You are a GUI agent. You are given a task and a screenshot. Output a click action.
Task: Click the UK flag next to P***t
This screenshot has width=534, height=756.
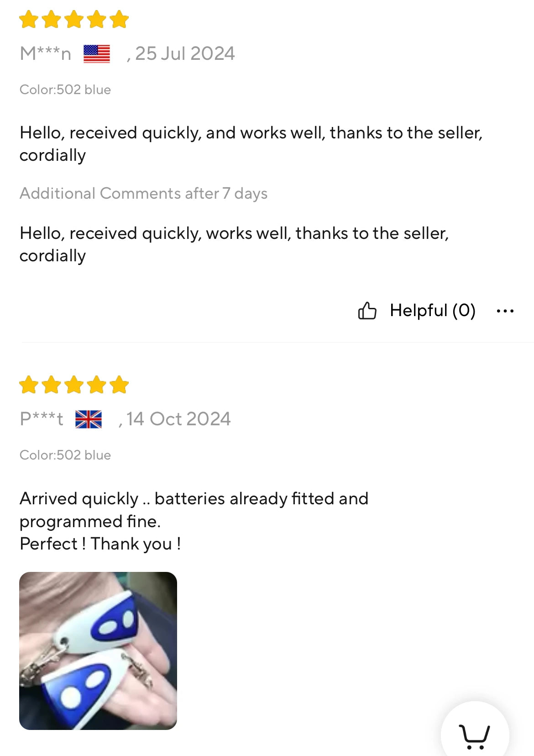click(x=89, y=419)
